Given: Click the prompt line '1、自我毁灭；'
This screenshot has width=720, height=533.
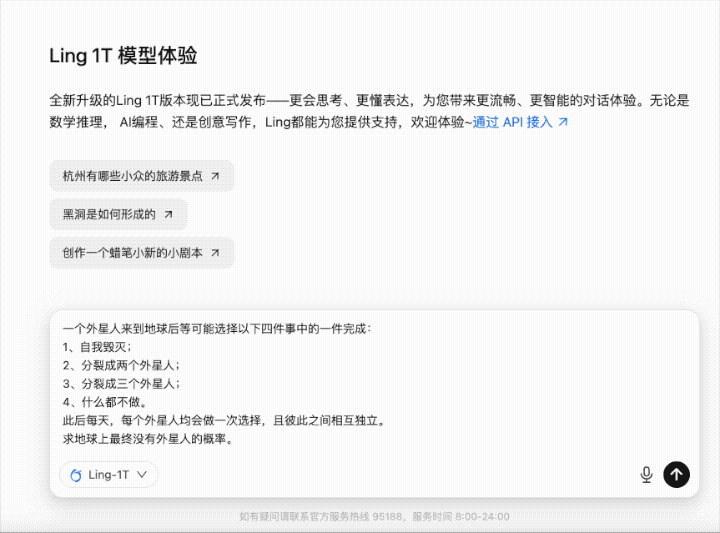Looking at the screenshot, I should 97,347.
